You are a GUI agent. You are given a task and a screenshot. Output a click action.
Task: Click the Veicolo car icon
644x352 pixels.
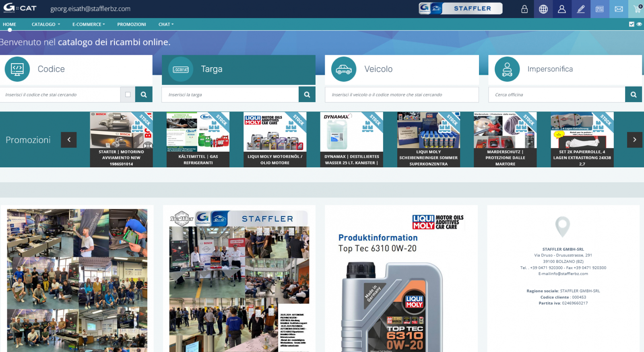tap(344, 69)
